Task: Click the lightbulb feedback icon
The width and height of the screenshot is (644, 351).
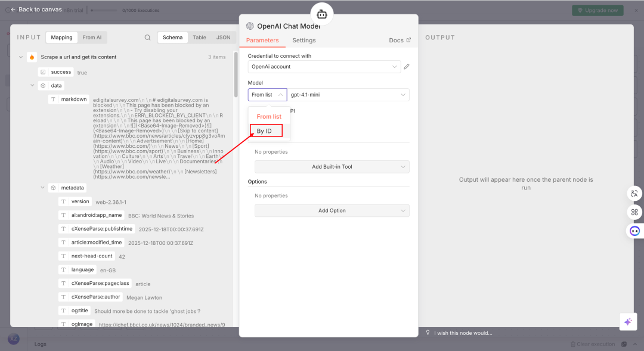Action: tap(428, 333)
